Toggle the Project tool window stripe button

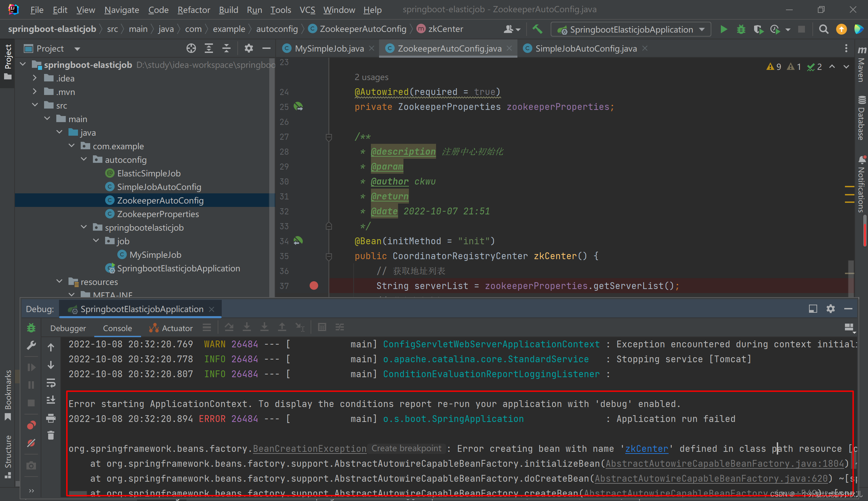coord(7,62)
